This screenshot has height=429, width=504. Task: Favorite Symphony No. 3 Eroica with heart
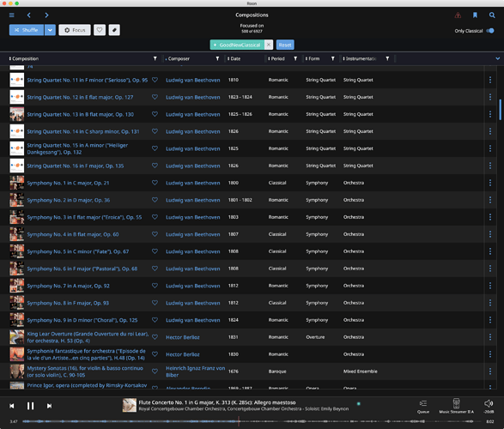point(155,217)
